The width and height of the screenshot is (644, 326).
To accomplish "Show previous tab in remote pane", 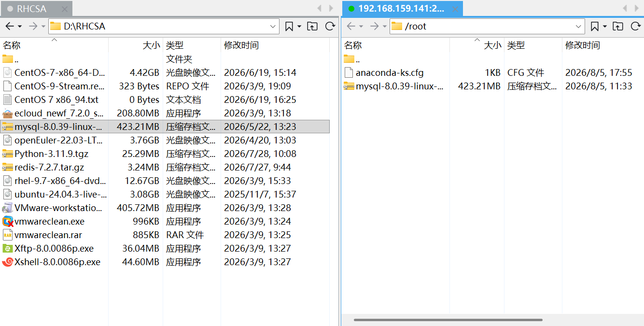I will (625, 9).
